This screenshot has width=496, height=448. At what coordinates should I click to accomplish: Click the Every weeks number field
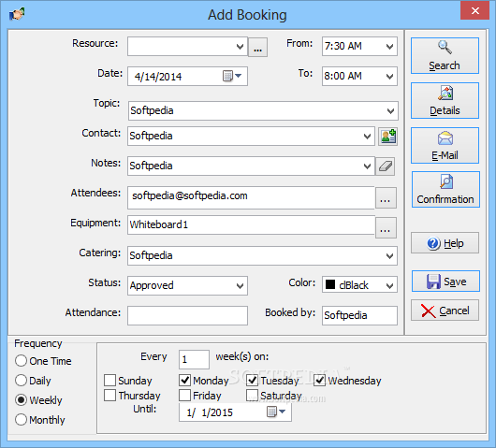(194, 359)
